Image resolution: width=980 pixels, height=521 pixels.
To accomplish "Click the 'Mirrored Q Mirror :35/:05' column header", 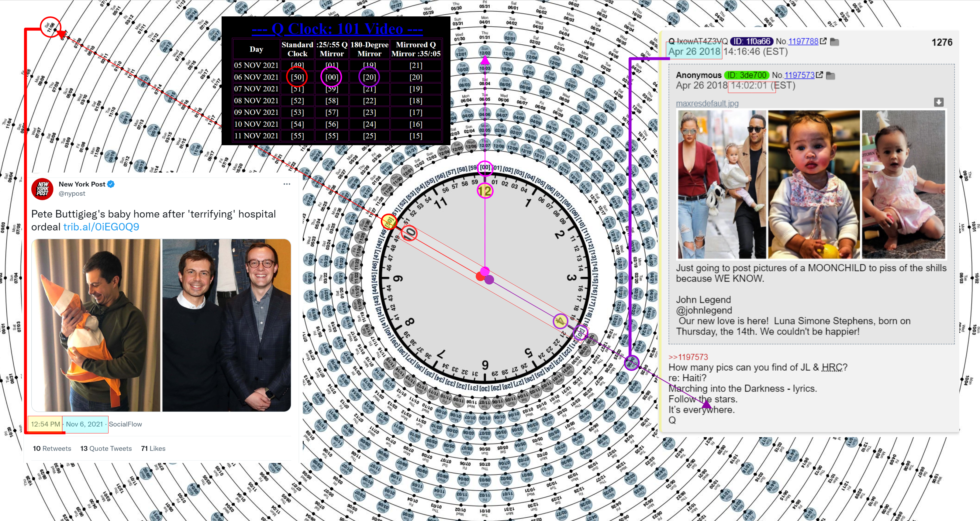I will click(x=416, y=49).
